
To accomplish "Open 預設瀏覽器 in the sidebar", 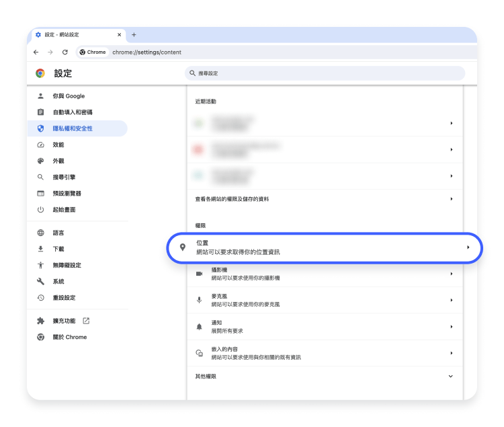I will click(77, 193).
